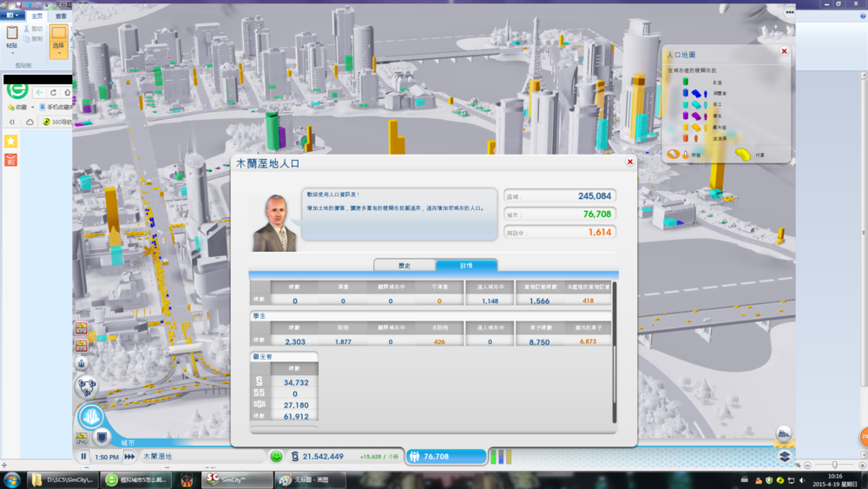Open the lower red alert notification icon
Viewport: 868px width, 489px height.
click(x=82, y=346)
